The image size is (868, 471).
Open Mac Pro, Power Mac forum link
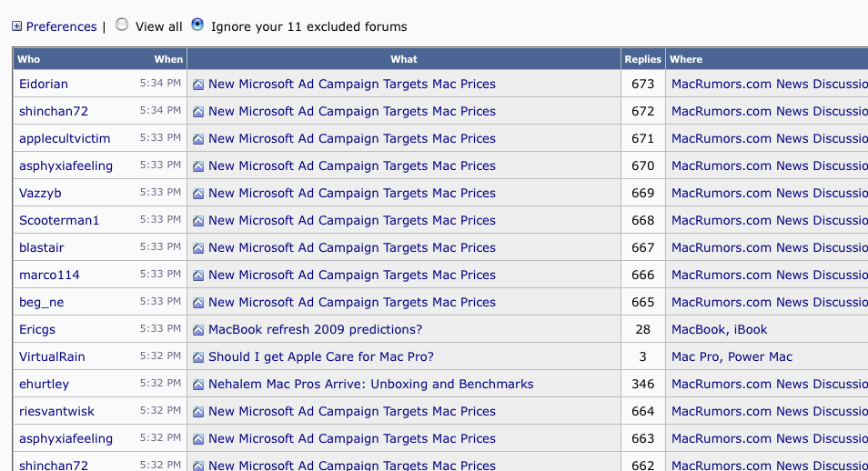pyautogui.click(x=732, y=356)
